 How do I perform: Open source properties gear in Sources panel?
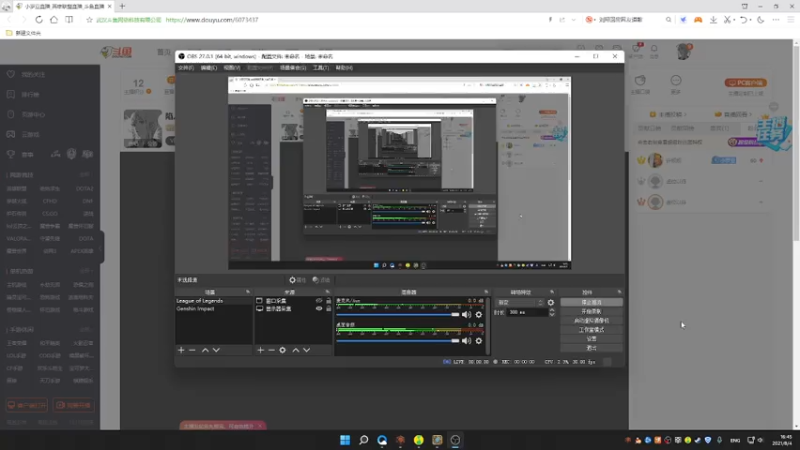pyautogui.click(x=282, y=350)
